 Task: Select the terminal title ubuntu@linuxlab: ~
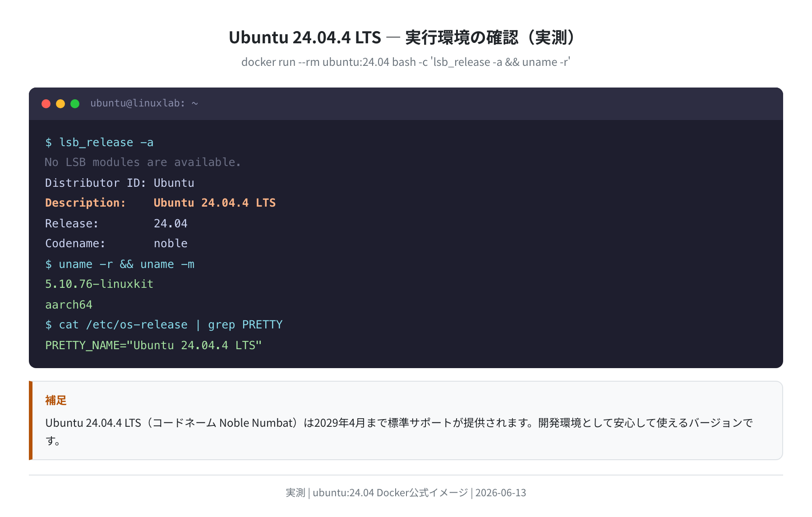144,103
